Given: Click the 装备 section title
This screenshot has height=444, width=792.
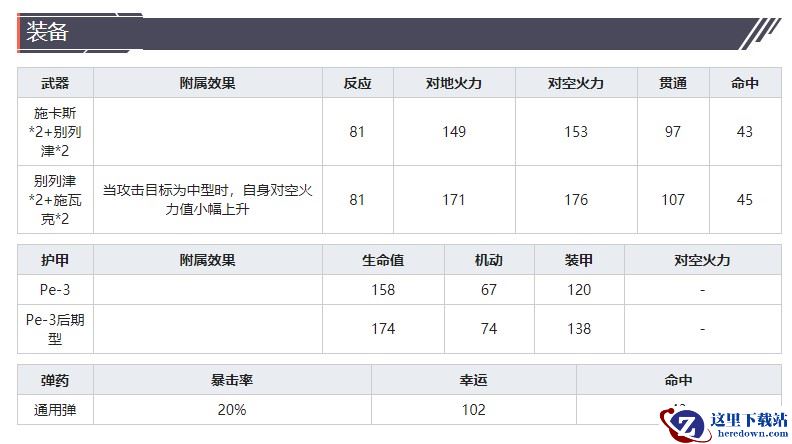Looking at the screenshot, I should tap(47, 31).
